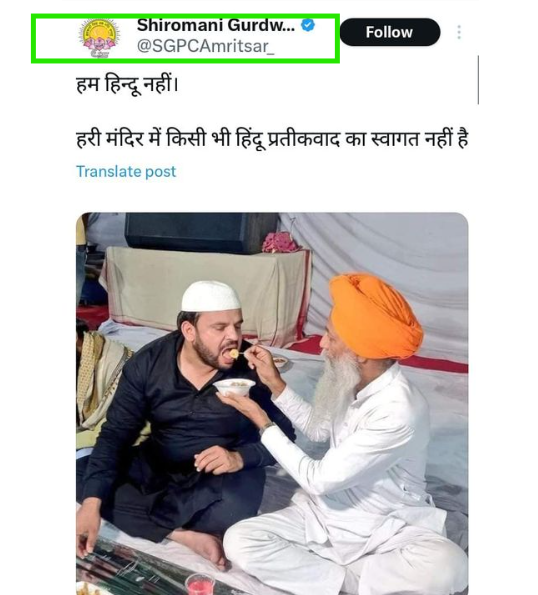Click the orange turban in the photo
The image size is (538, 595).
click(375, 316)
